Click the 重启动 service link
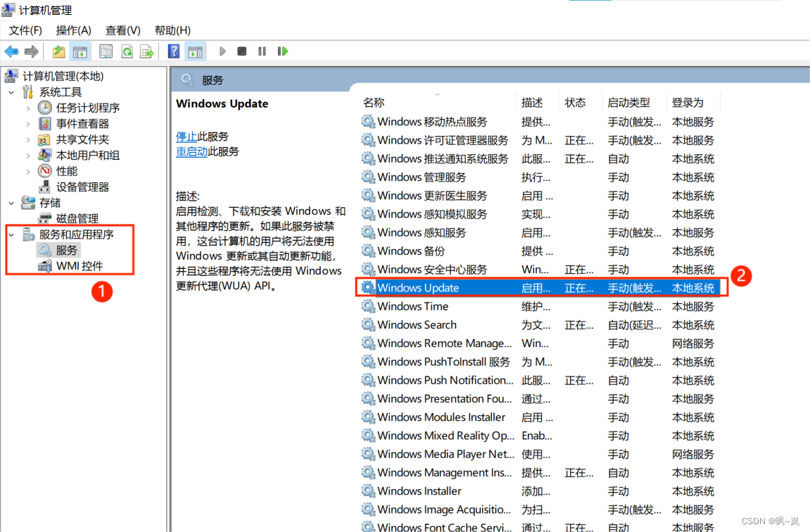 (191, 151)
